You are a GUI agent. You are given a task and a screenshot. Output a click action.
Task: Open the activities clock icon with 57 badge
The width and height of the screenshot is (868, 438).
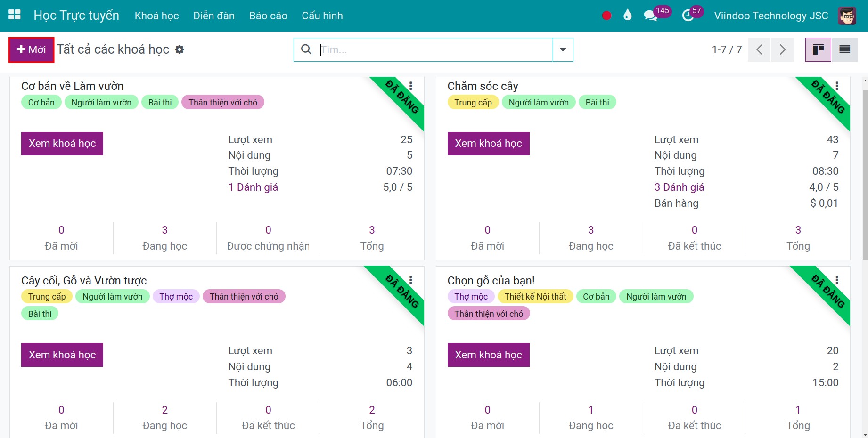click(x=688, y=16)
